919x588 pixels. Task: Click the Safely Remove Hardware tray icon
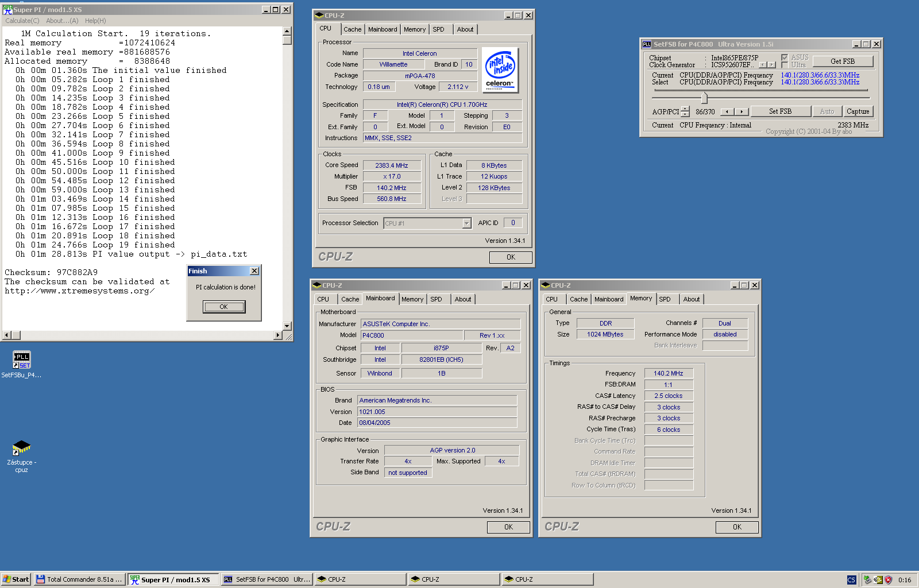tap(867, 580)
